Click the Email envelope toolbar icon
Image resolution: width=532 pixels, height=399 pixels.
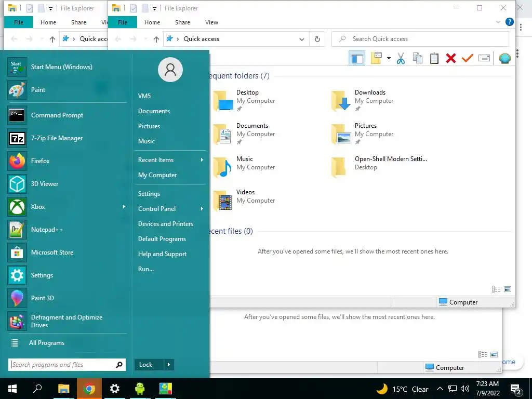pyautogui.click(x=484, y=58)
